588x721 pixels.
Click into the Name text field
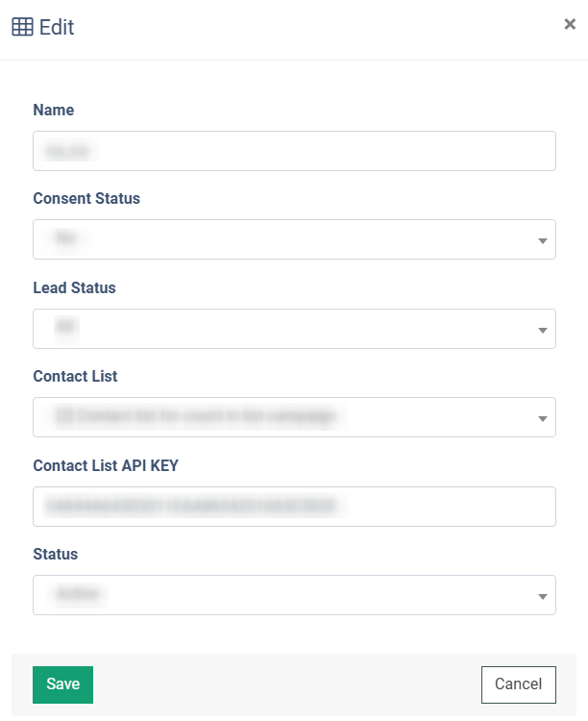click(x=294, y=151)
